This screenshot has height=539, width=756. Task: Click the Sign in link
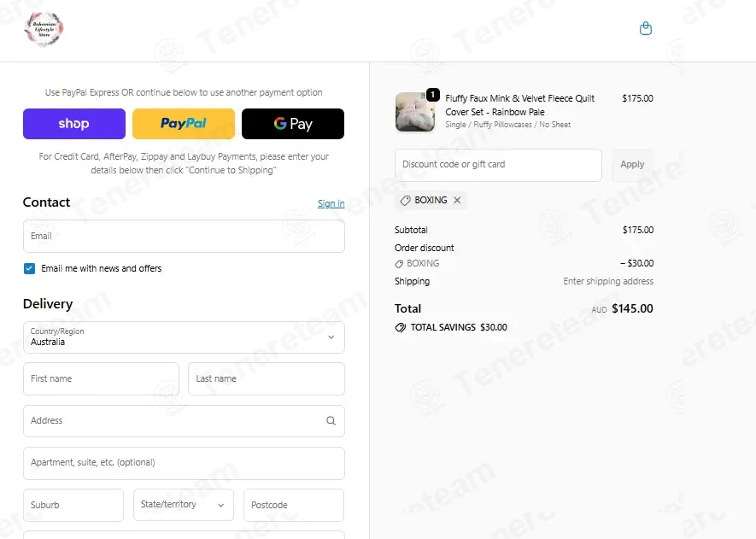tap(331, 203)
